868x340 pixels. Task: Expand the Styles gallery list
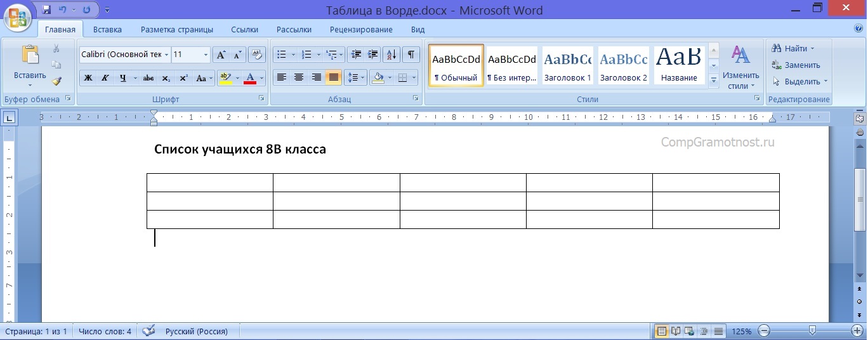713,81
